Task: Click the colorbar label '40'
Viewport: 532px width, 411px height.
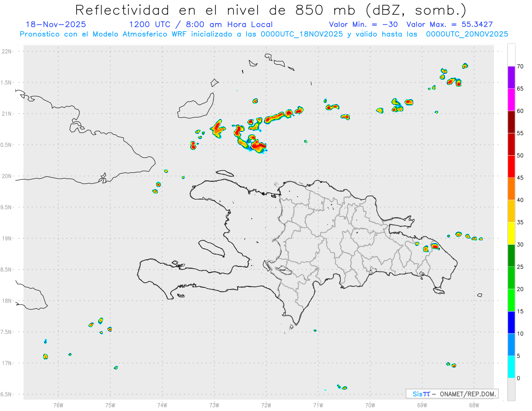Action: 520,200
